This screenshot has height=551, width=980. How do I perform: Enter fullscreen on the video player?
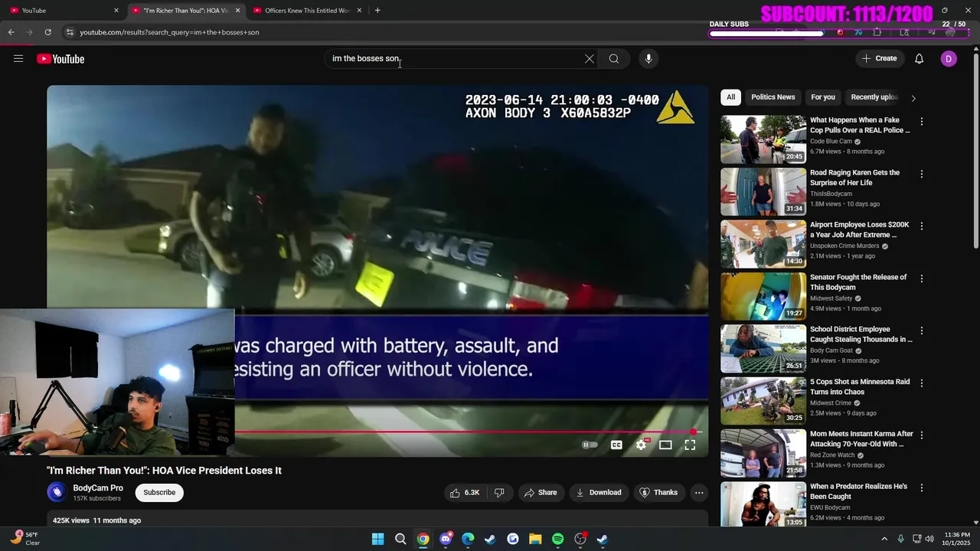pyautogui.click(x=690, y=445)
